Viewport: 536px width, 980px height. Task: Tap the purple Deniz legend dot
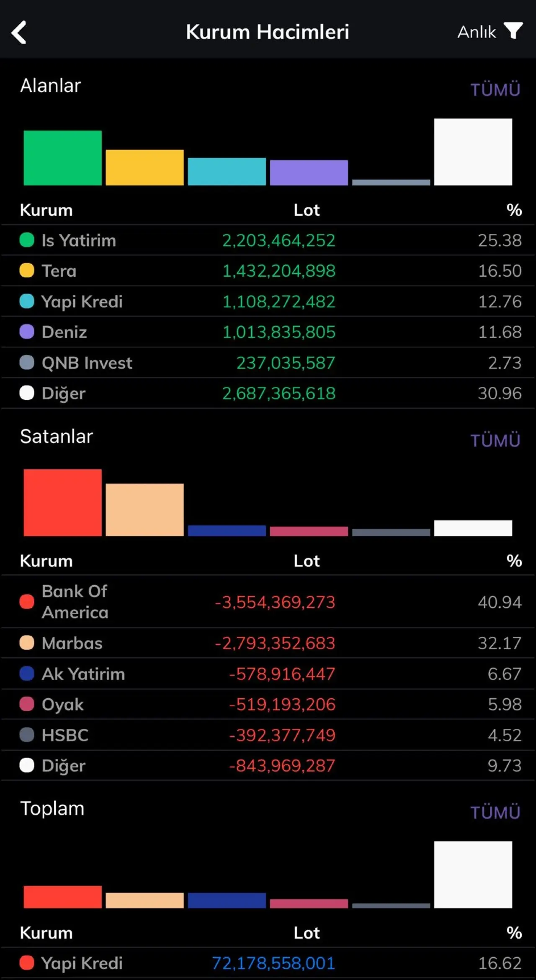[27, 332]
